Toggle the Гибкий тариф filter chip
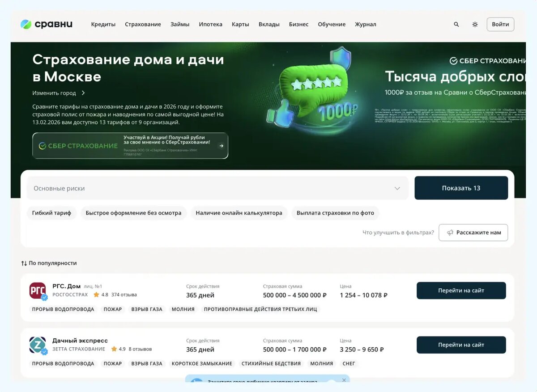The width and height of the screenshot is (537, 392). pos(52,213)
